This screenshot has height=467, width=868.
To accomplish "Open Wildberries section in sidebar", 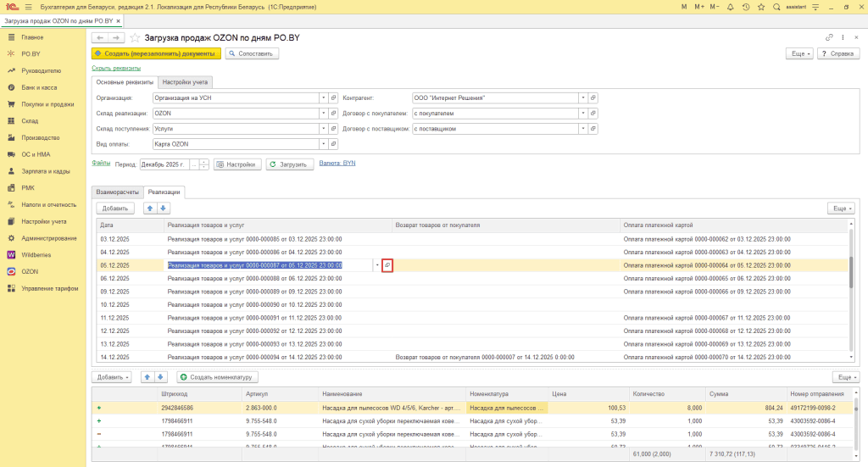I will click(x=36, y=255).
